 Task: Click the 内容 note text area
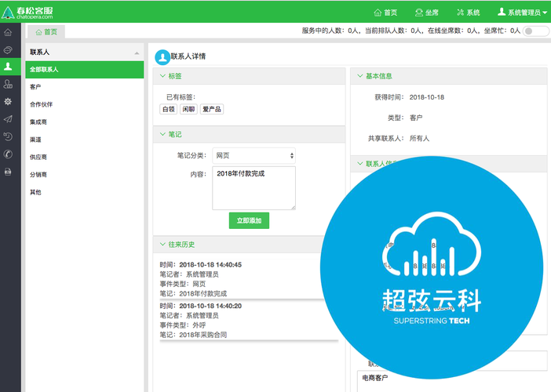click(254, 188)
